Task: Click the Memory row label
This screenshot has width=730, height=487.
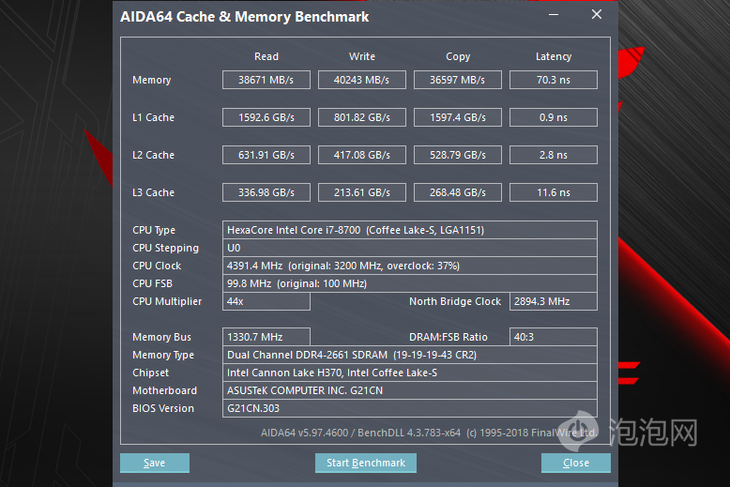Action: pyautogui.click(x=152, y=80)
